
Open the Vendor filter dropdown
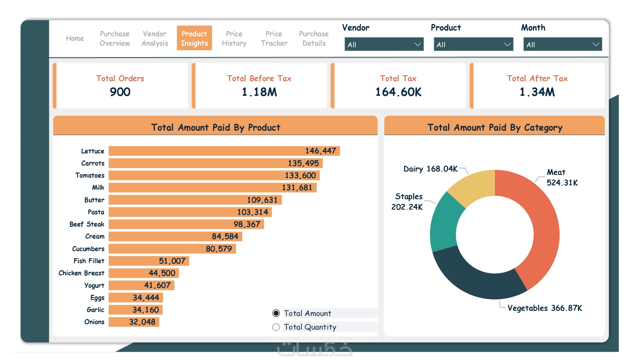tap(384, 44)
